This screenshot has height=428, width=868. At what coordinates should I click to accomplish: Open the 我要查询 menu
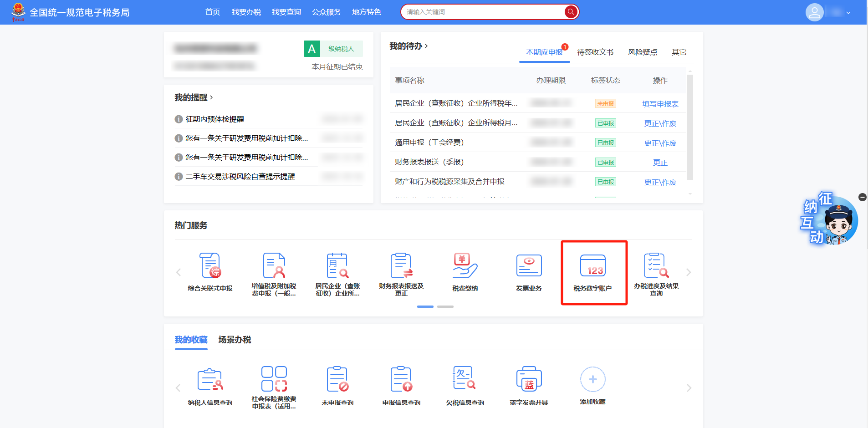click(x=286, y=12)
